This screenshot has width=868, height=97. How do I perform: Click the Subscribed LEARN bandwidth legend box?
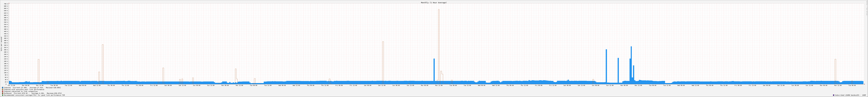834,95
